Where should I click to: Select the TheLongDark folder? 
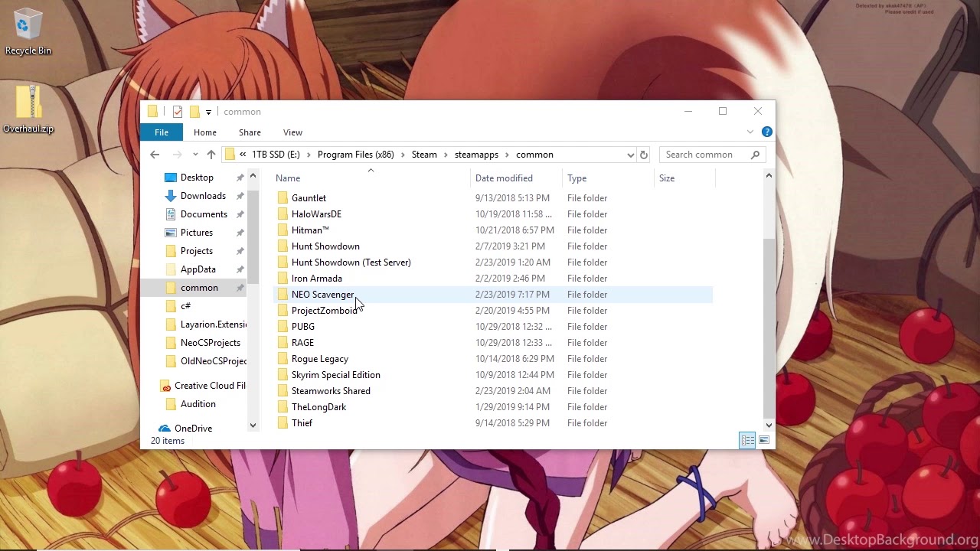(x=318, y=407)
